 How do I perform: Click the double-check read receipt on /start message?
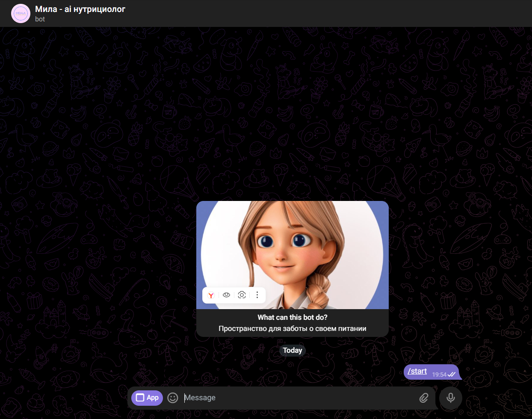tap(452, 375)
